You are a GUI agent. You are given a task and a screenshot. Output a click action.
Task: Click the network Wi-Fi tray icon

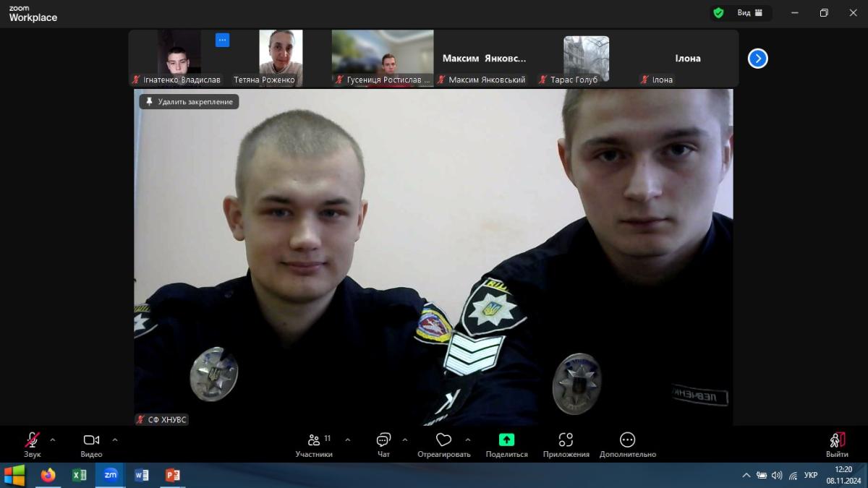pyautogui.click(x=793, y=475)
